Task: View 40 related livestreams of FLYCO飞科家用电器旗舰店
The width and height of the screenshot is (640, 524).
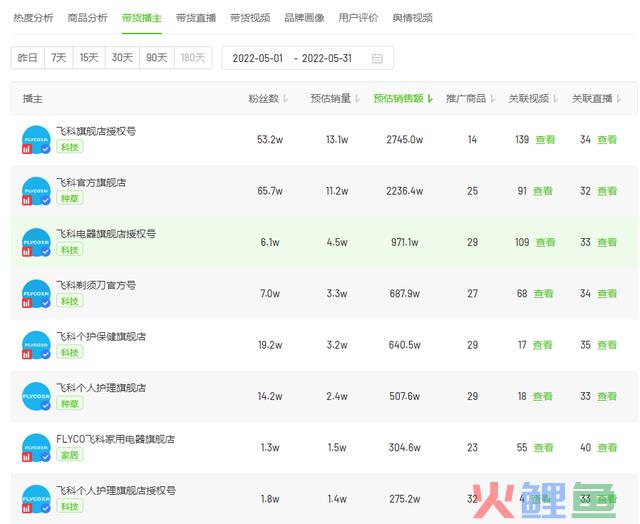Action: tap(607, 448)
